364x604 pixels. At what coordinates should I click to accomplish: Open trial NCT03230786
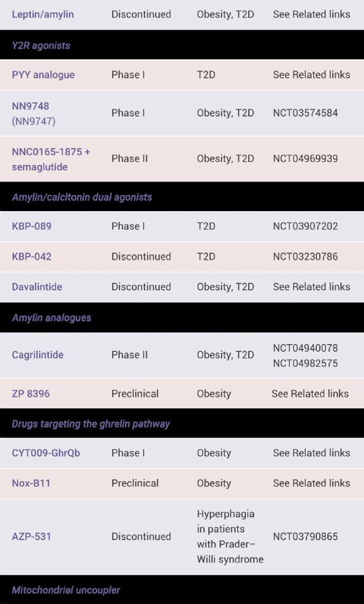305,257
